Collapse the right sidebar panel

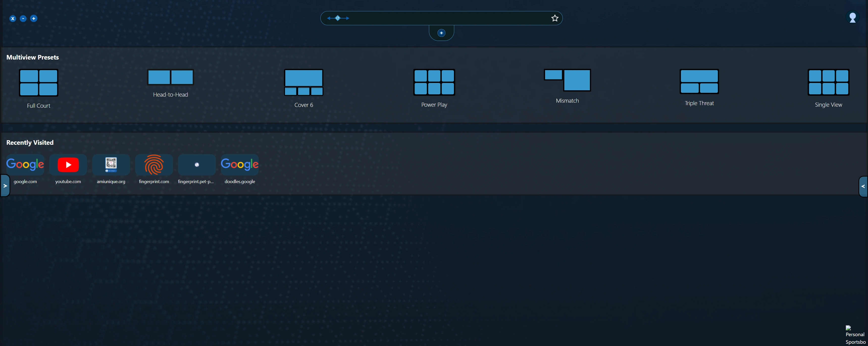coord(863,186)
